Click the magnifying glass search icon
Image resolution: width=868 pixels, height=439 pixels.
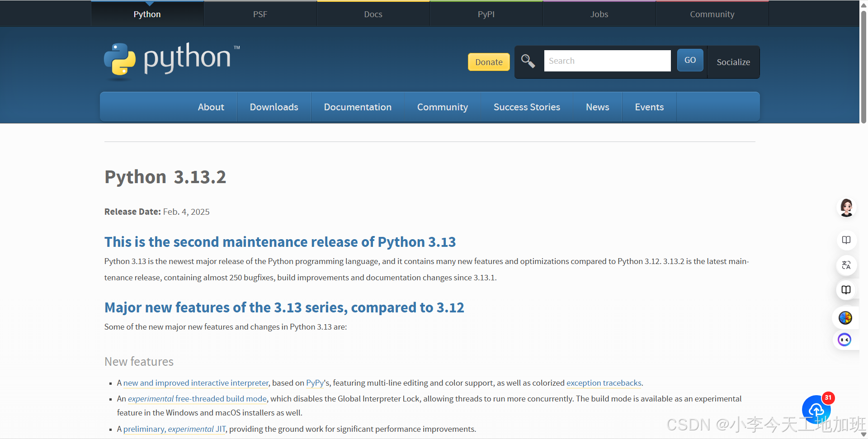(x=528, y=61)
